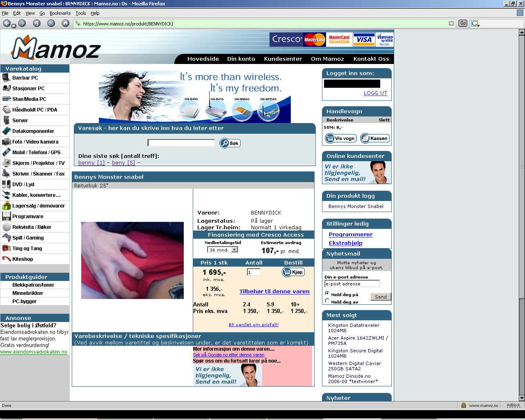Select the Håndholdt PC / PDA icon
This screenshot has width=525, height=420.
tap(6, 110)
